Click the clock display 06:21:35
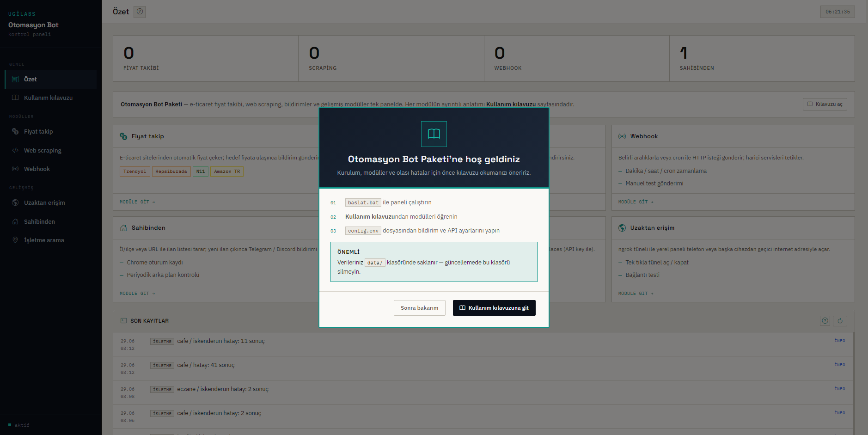Viewport: 868px width, 435px height. click(837, 12)
